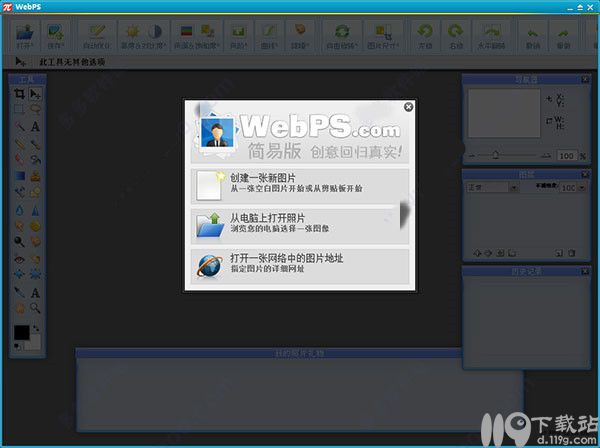Select the Text tool beside the wand
The image size is (600, 448).
(35, 126)
